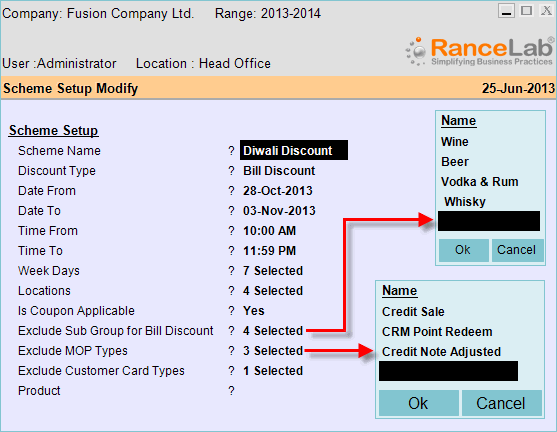Maximize the application window
This screenshot has height=432, width=557.
[526, 11]
